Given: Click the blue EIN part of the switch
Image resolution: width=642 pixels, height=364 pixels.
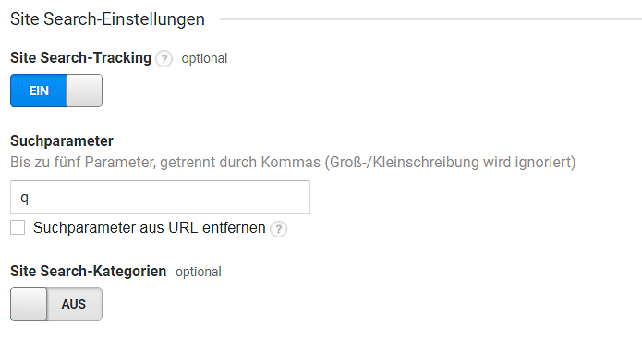Looking at the screenshot, I should tap(39, 91).
